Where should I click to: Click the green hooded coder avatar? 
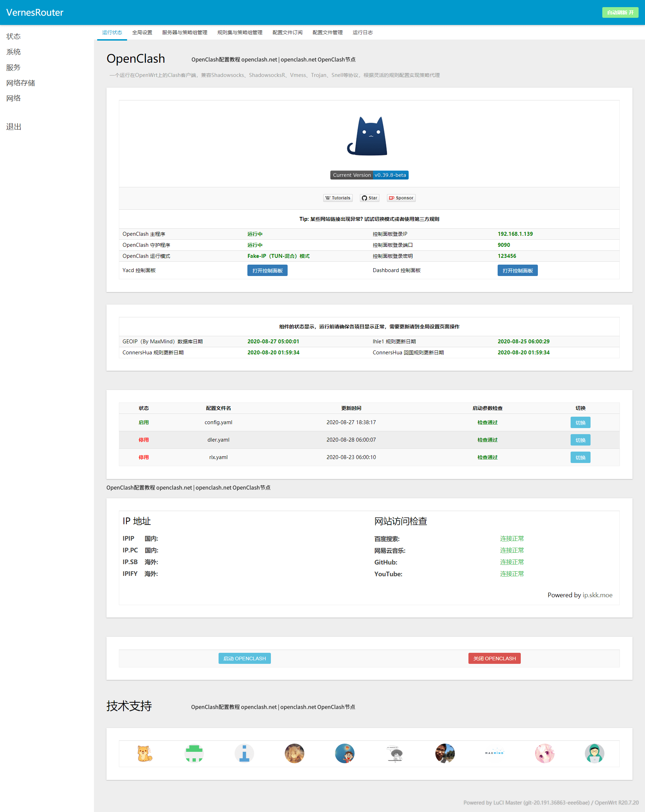click(x=594, y=754)
